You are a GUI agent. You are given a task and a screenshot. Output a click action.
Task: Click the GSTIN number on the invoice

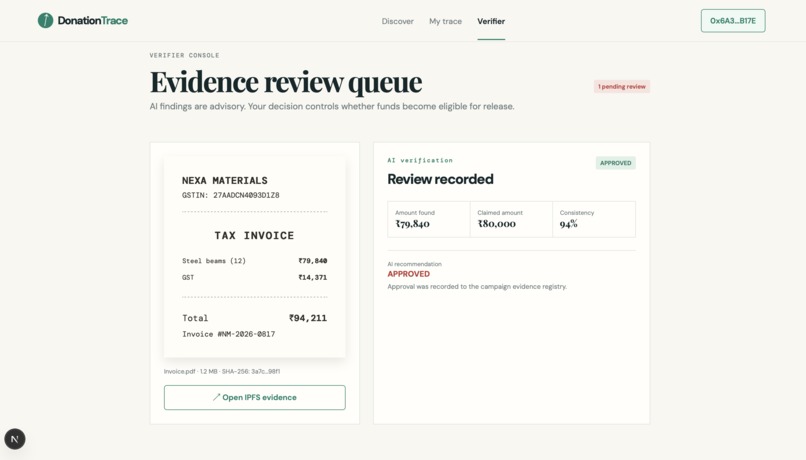246,195
